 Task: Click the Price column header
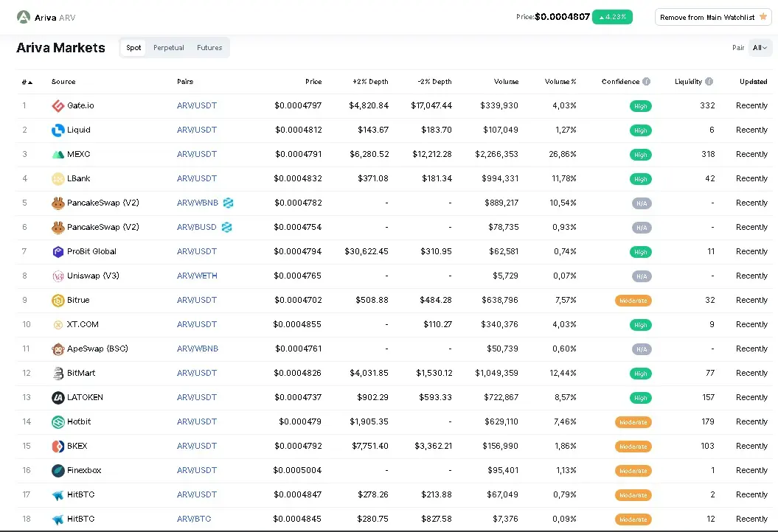click(313, 81)
